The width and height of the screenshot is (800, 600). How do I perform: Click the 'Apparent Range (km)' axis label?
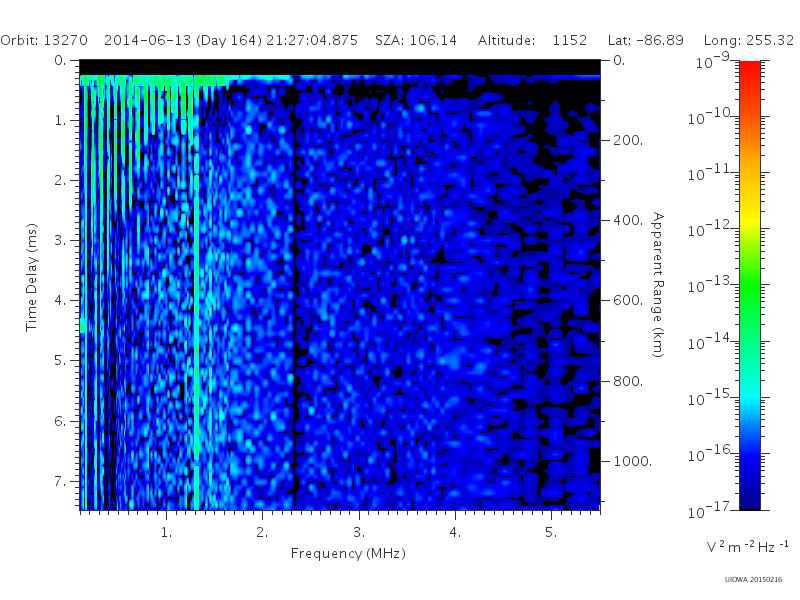click(x=659, y=285)
